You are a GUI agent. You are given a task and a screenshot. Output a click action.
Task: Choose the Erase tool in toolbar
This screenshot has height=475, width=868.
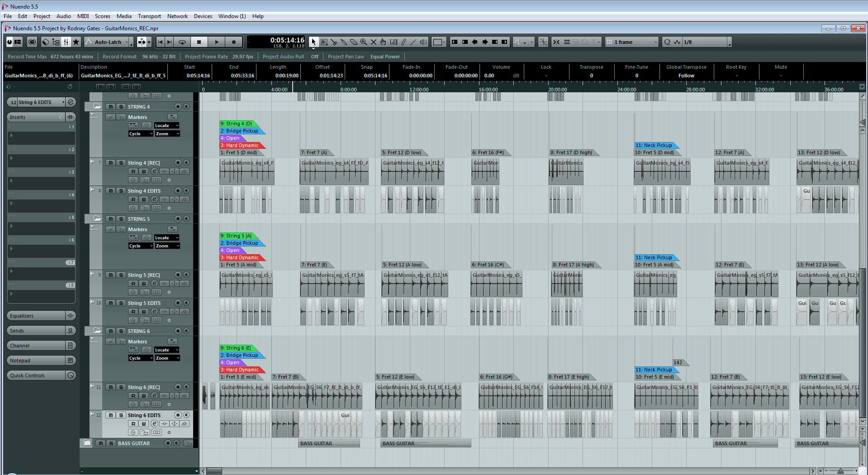[x=354, y=42]
